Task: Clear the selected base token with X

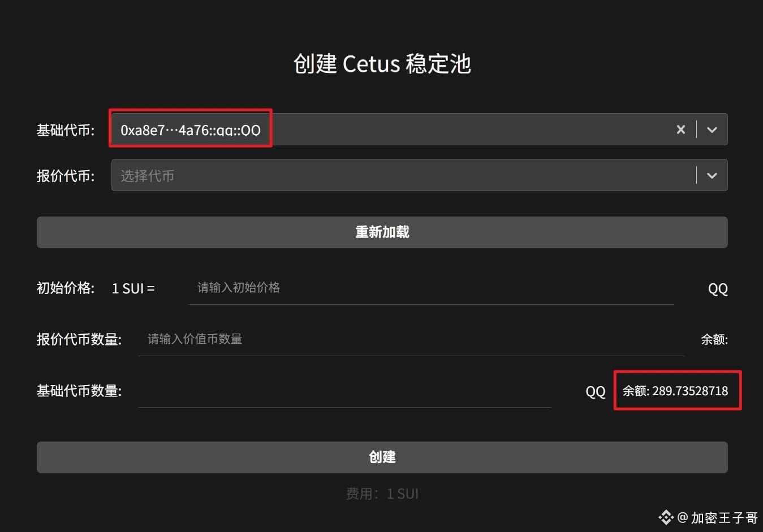Action: pos(681,129)
